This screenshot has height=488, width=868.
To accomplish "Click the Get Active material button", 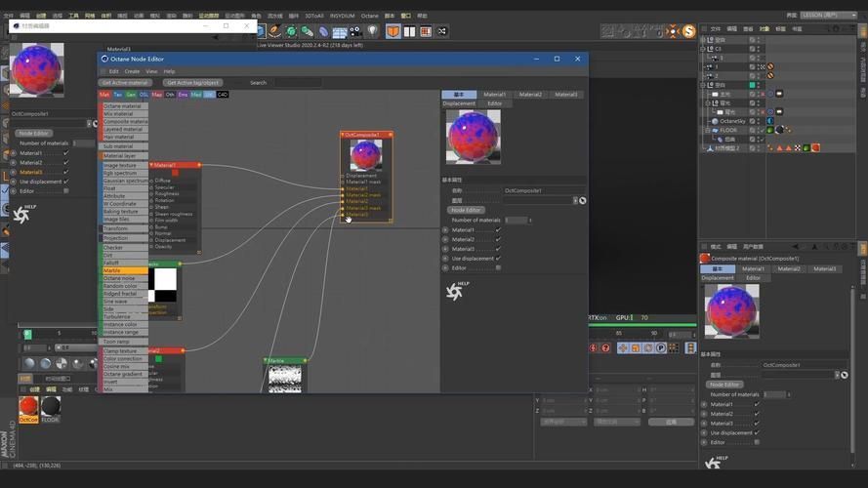I will point(125,82).
